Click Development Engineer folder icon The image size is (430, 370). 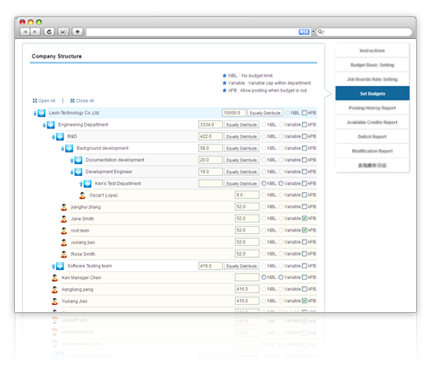coord(78,172)
